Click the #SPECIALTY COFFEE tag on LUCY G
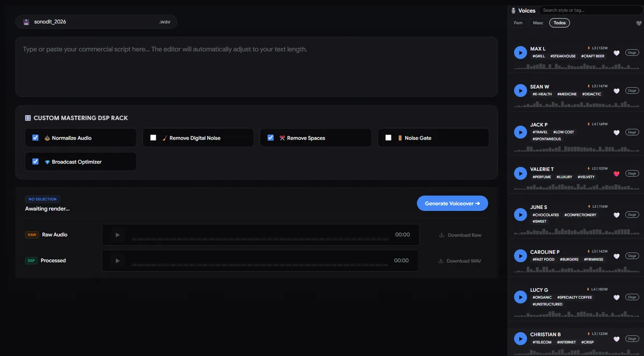The width and height of the screenshot is (644, 356). pyautogui.click(x=574, y=297)
